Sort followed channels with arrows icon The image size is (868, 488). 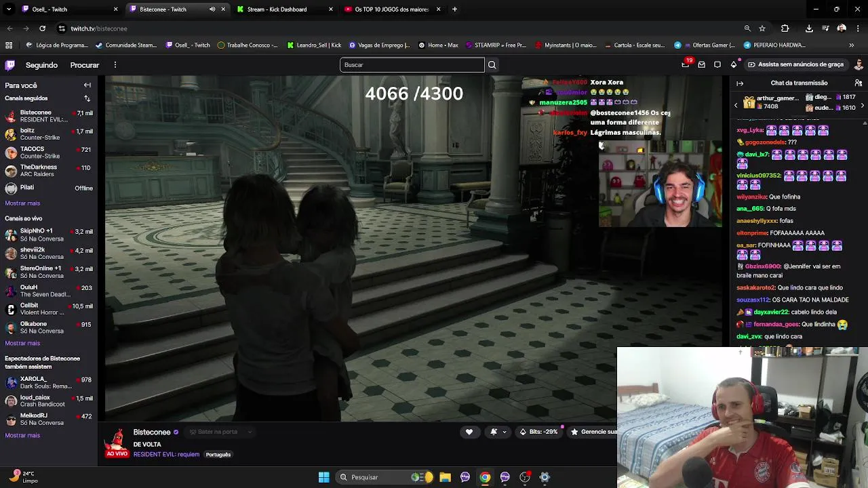click(87, 98)
